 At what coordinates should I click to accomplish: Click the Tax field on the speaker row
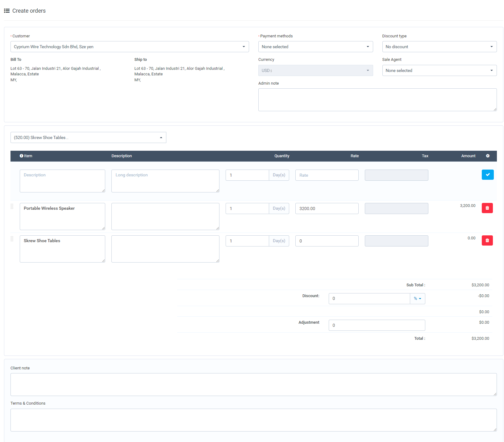point(396,208)
